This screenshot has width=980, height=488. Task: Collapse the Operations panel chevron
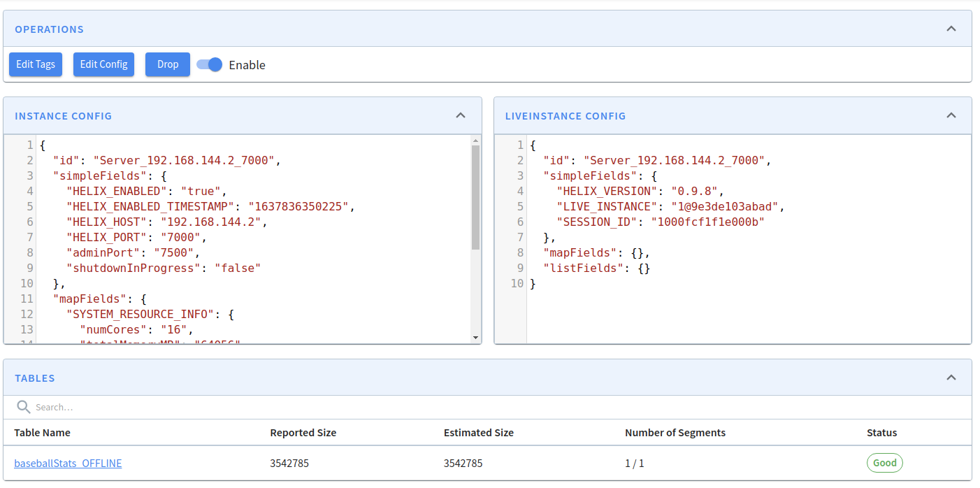[951, 29]
